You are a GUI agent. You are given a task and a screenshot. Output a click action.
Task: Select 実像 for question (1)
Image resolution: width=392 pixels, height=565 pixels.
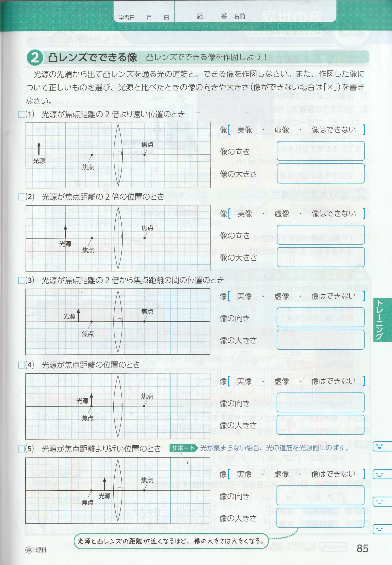(244, 130)
